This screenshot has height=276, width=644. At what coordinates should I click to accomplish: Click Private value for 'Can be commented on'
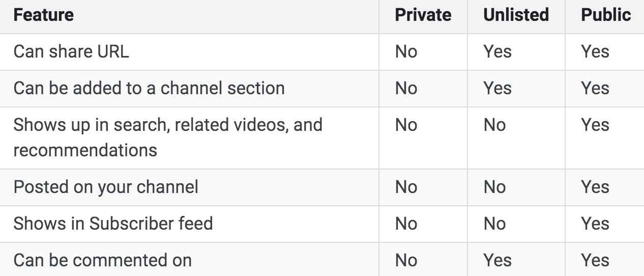pos(406,260)
